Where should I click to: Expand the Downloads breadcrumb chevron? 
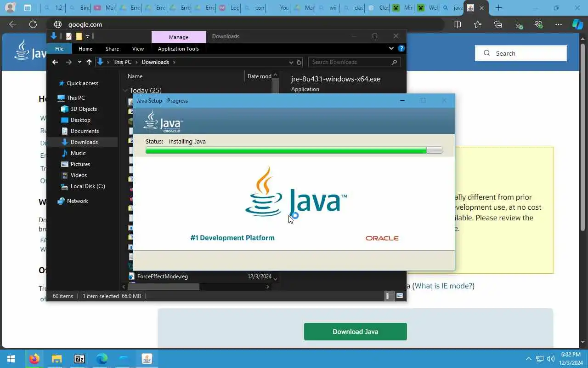click(174, 62)
